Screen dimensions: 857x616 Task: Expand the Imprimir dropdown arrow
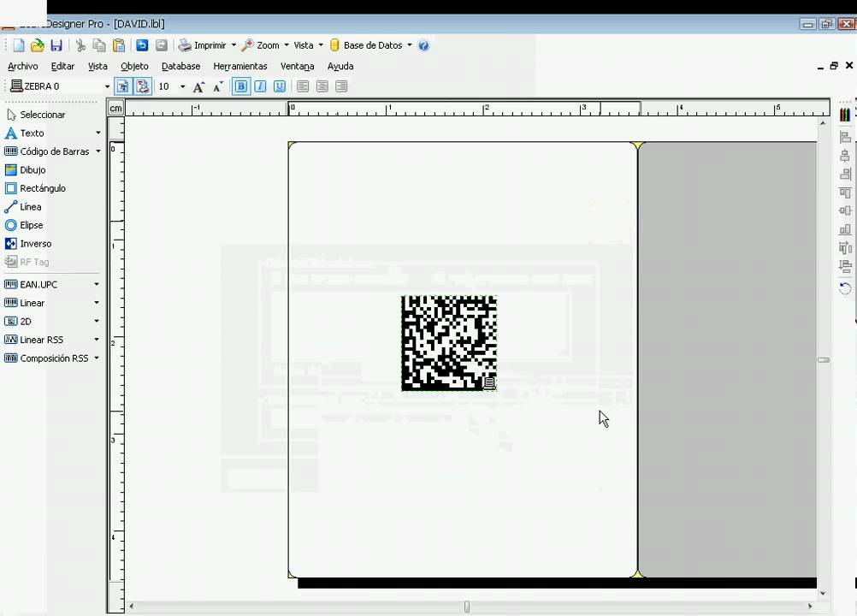[233, 45]
